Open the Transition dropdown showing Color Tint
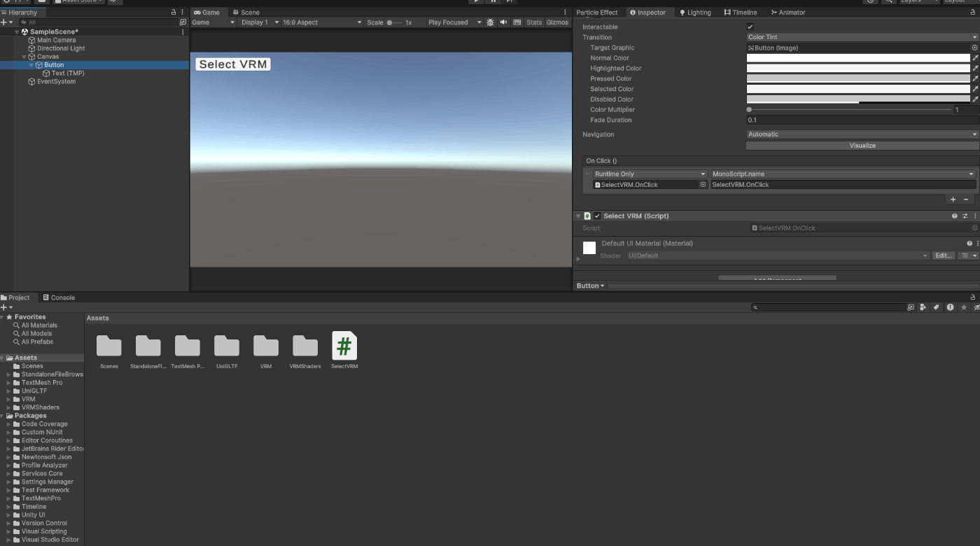The image size is (980, 546). 860,36
